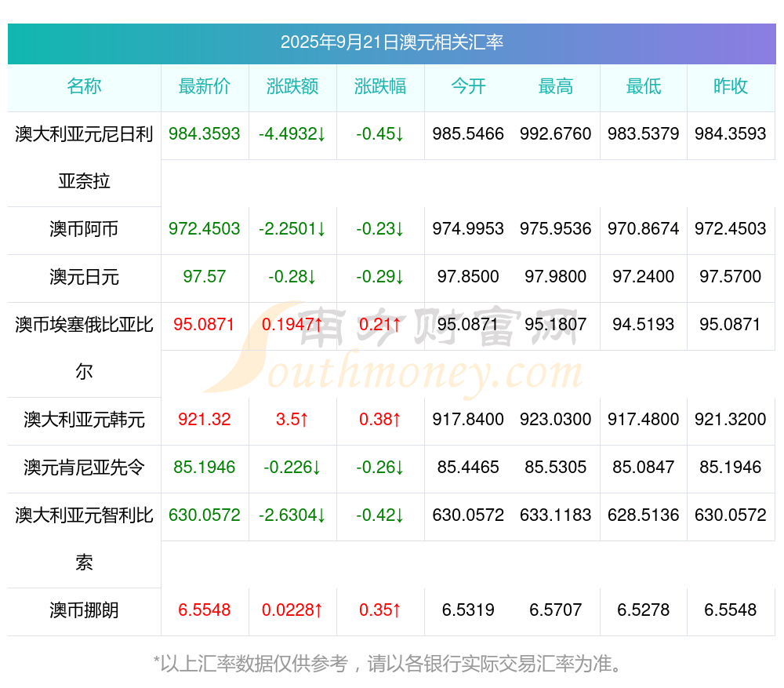
Task: Click the high price 633.1183
Action: click(556, 515)
